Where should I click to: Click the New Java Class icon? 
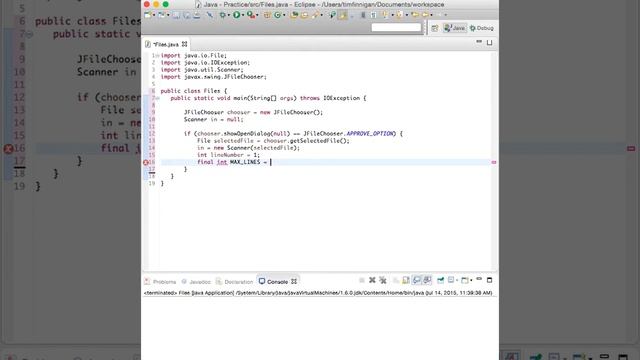point(278,15)
